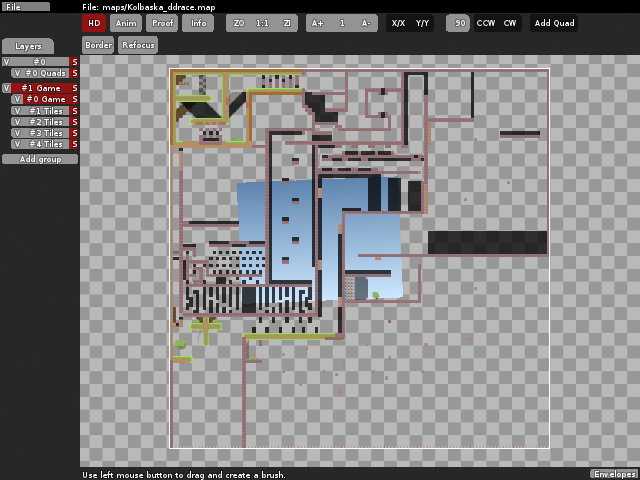Rotate brush counter-clockwise with CCW

[486, 23]
